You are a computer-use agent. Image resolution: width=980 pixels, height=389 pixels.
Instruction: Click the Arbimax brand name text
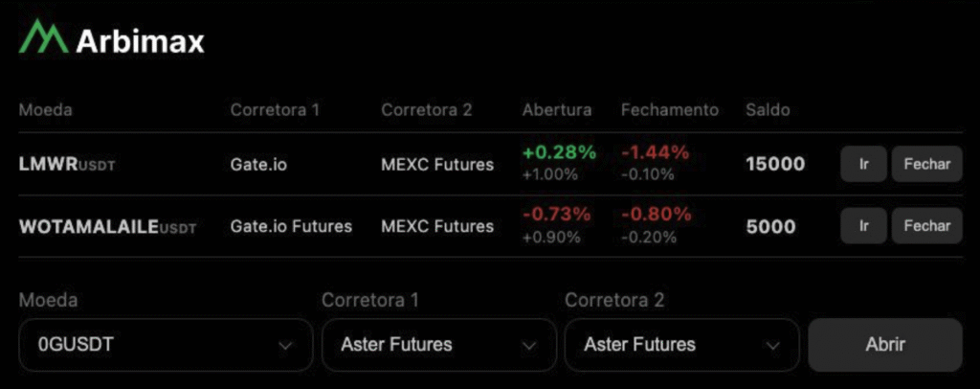140,41
